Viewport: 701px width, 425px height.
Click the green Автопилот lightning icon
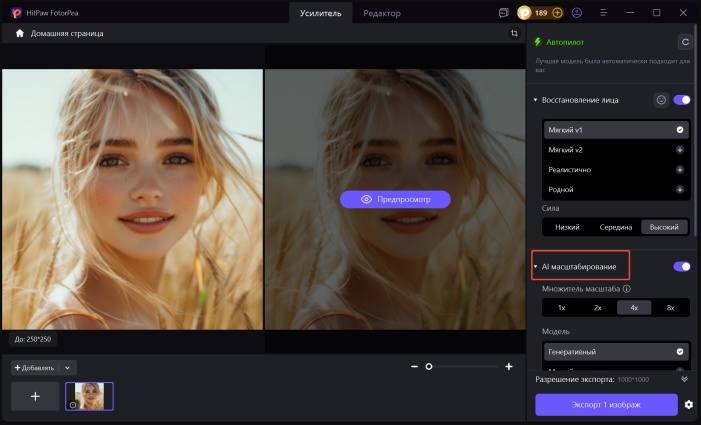point(538,42)
